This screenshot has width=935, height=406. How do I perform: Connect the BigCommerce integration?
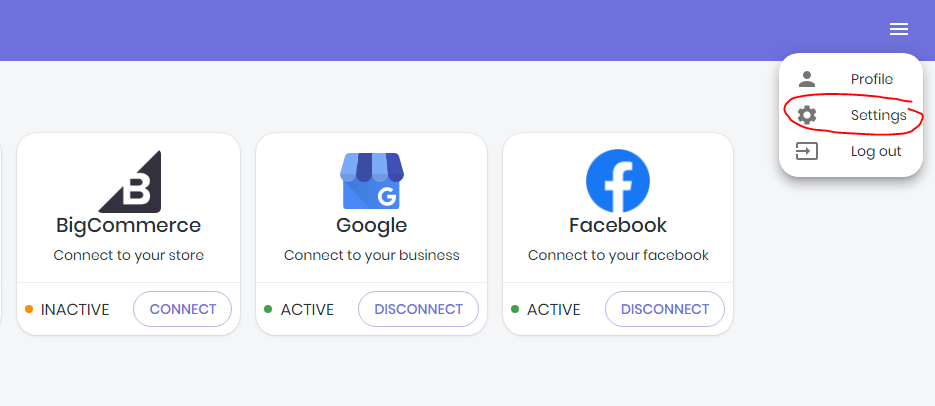pyautogui.click(x=182, y=309)
